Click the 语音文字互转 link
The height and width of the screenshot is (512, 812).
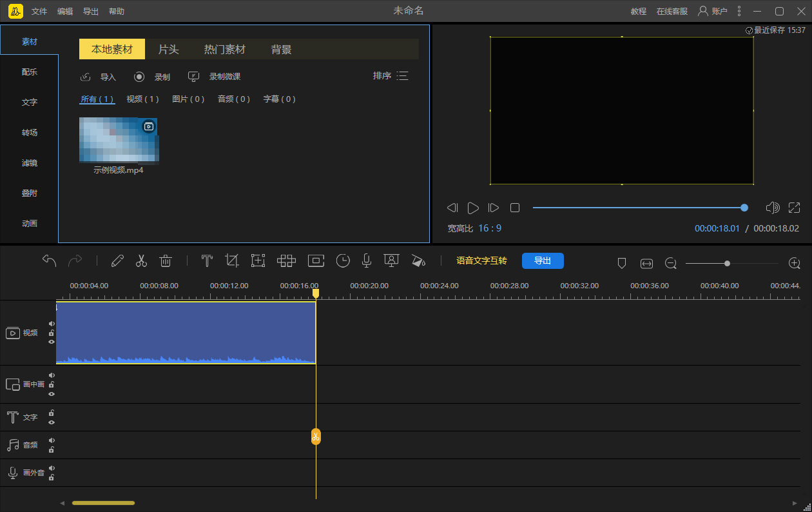(481, 261)
